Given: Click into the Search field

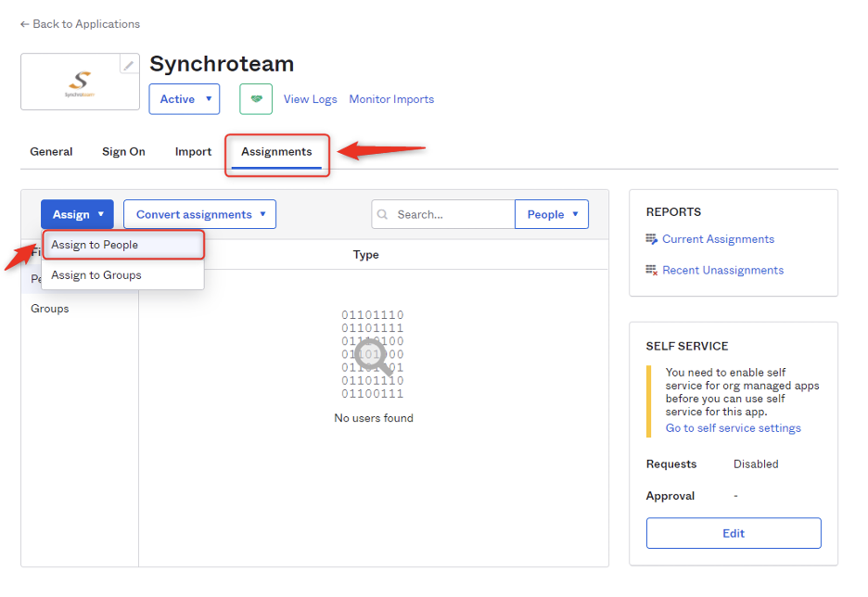Looking at the screenshot, I should point(443,214).
